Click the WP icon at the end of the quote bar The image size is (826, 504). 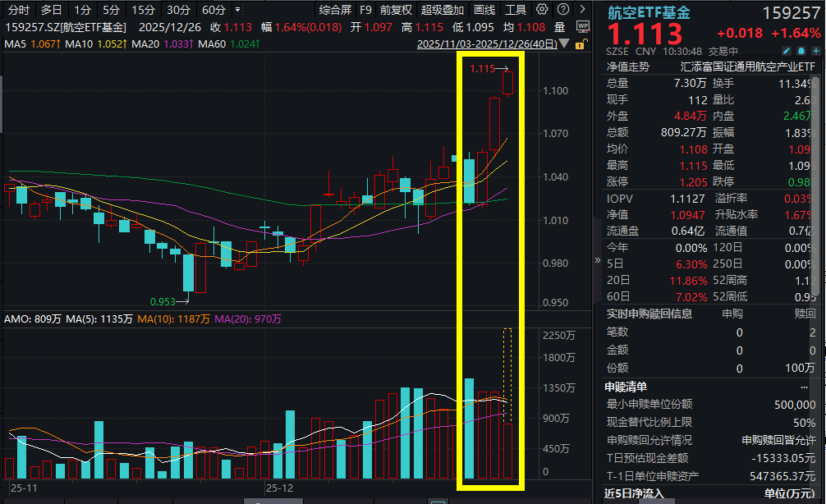[583, 25]
